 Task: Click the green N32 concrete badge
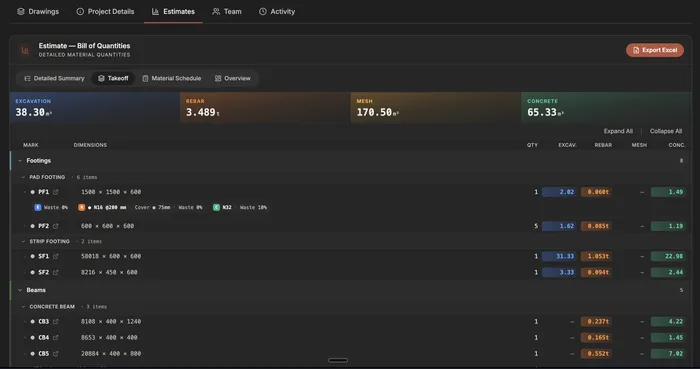click(x=217, y=207)
